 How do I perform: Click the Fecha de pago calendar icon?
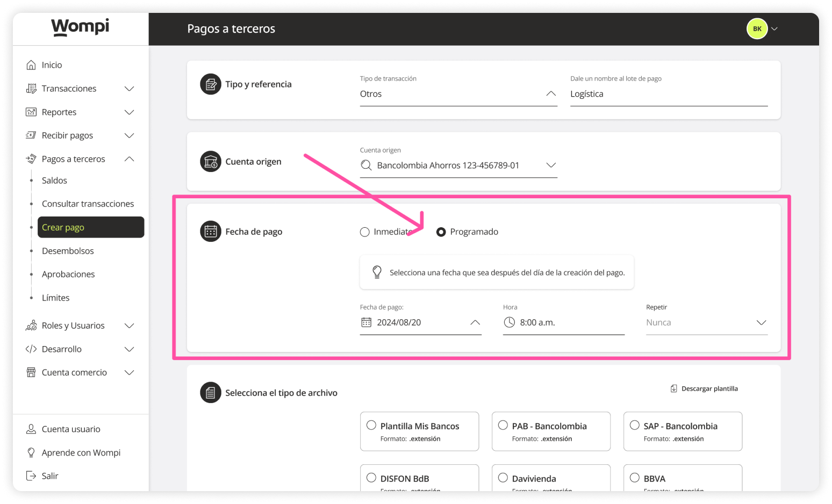pyautogui.click(x=210, y=232)
